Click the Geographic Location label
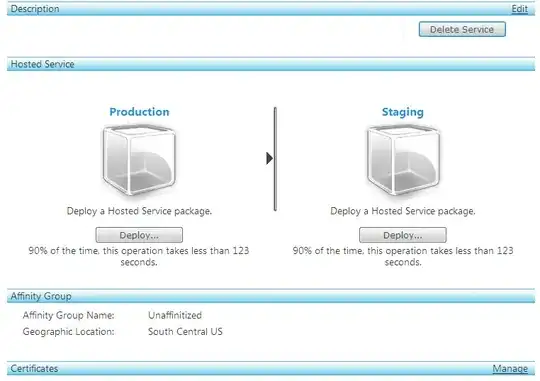 coord(69,332)
